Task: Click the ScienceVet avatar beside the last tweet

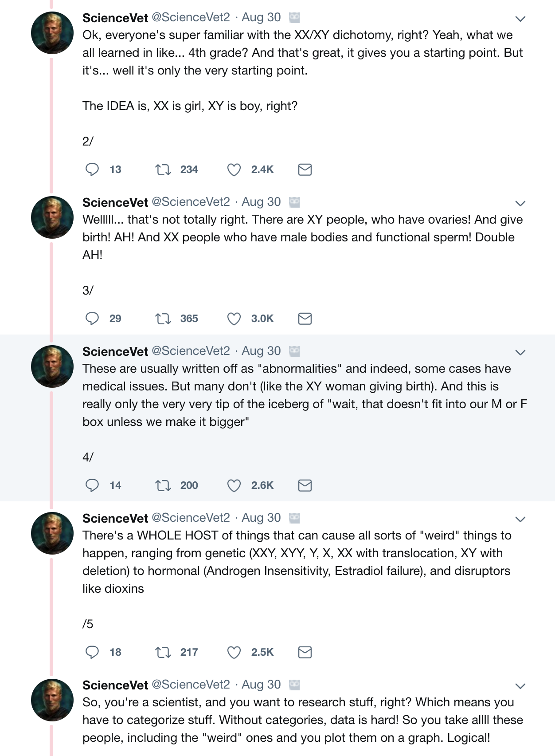Action: tap(52, 700)
